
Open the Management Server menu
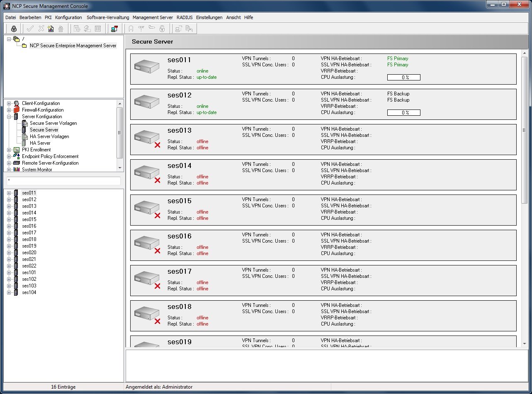coord(153,17)
